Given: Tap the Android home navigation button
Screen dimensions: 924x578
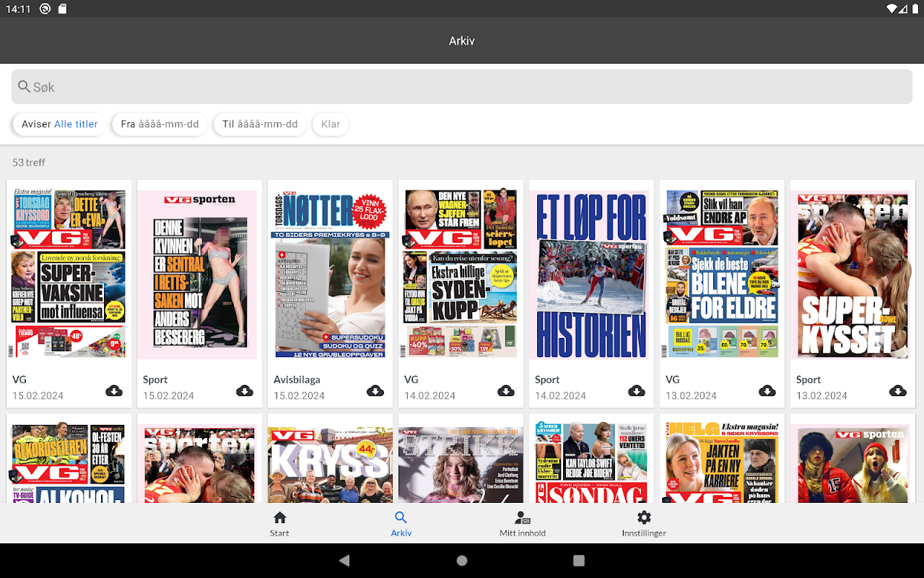Looking at the screenshot, I should coord(462,561).
